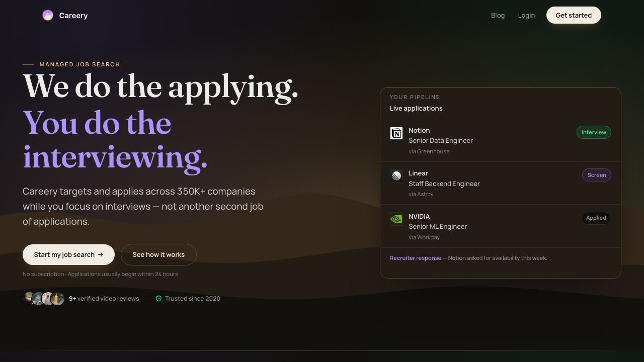Viewport: 644px width, 362px height.
Task: Click the paragraph about 350K+ companies
Action: (x=143, y=207)
